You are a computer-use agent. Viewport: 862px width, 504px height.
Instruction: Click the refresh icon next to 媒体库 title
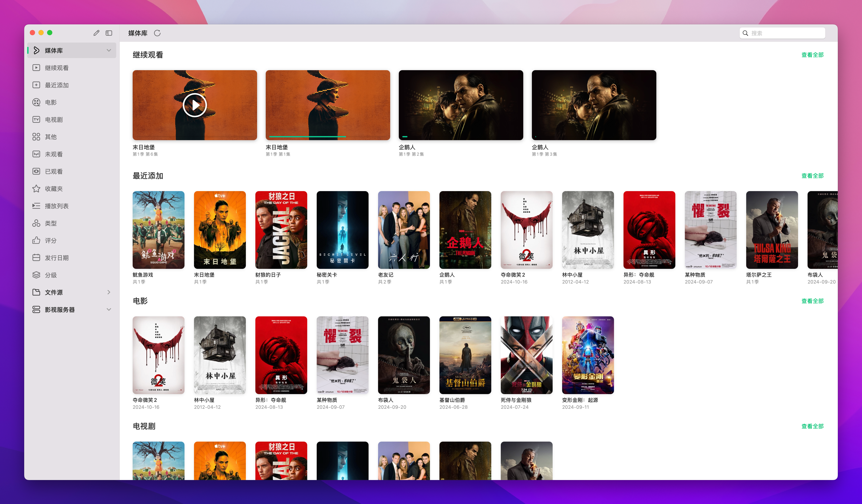point(157,33)
